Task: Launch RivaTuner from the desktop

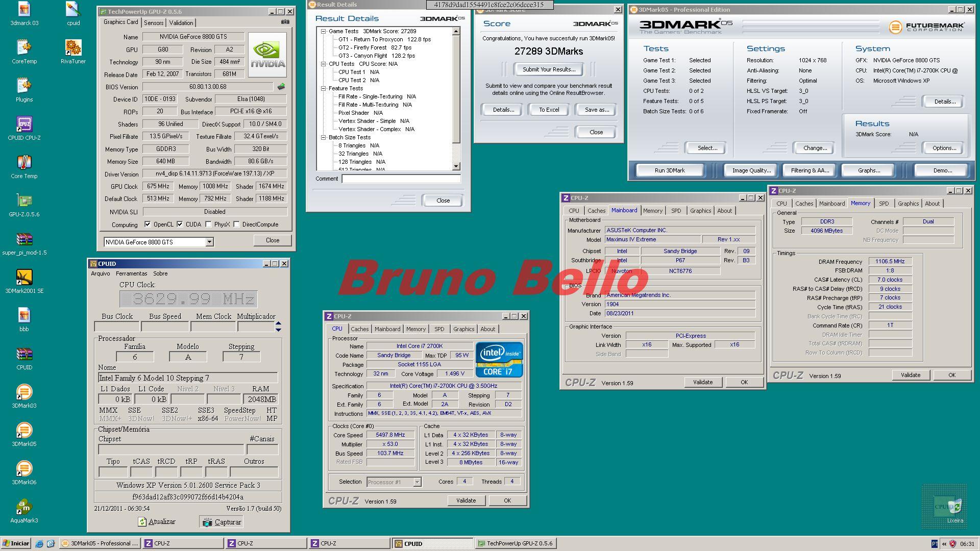Action: [73, 52]
